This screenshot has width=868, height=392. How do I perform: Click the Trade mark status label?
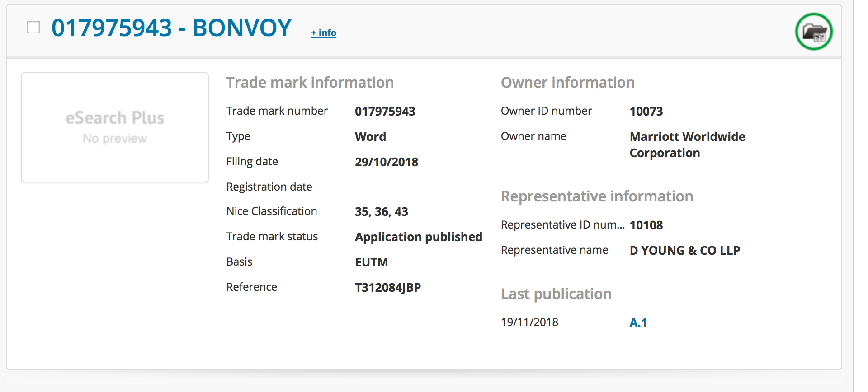click(272, 236)
